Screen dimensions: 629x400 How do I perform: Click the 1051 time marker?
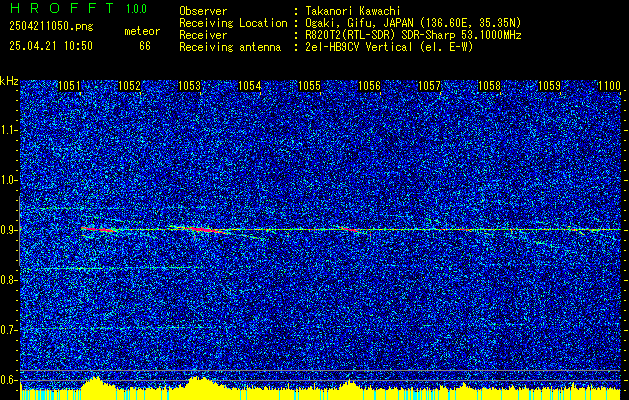tap(69, 86)
